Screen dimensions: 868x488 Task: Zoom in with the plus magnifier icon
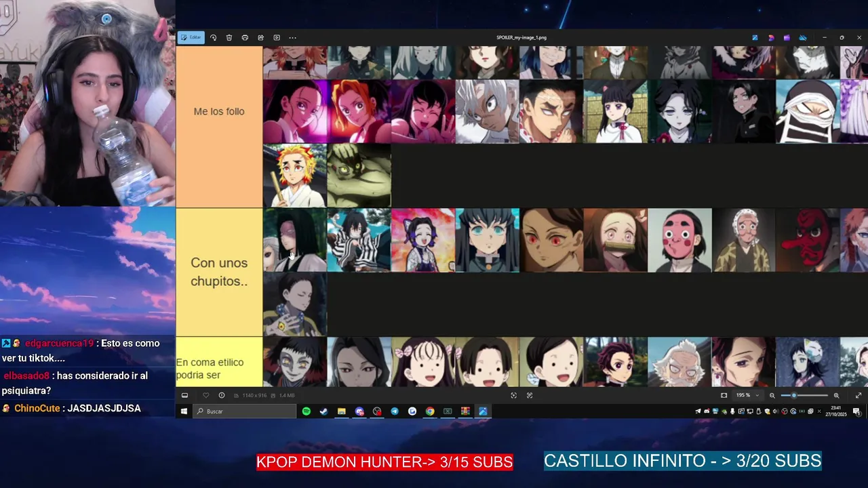coord(836,395)
